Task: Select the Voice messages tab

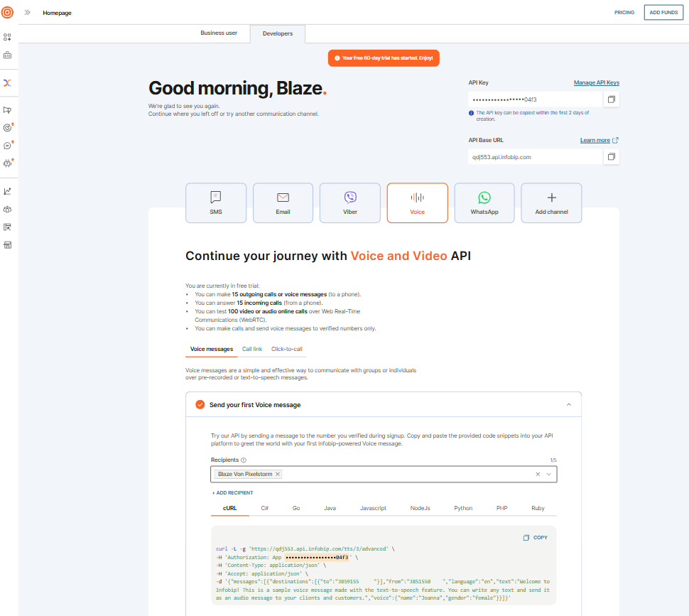Action: click(x=212, y=350)
